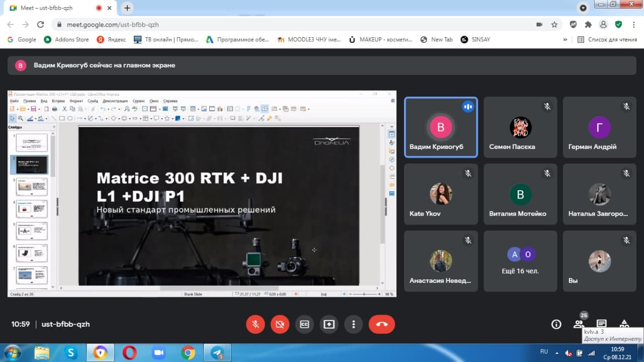644x362 pixels.
Task: Leave the call with the red hang-up button
Action: [382, 324]
